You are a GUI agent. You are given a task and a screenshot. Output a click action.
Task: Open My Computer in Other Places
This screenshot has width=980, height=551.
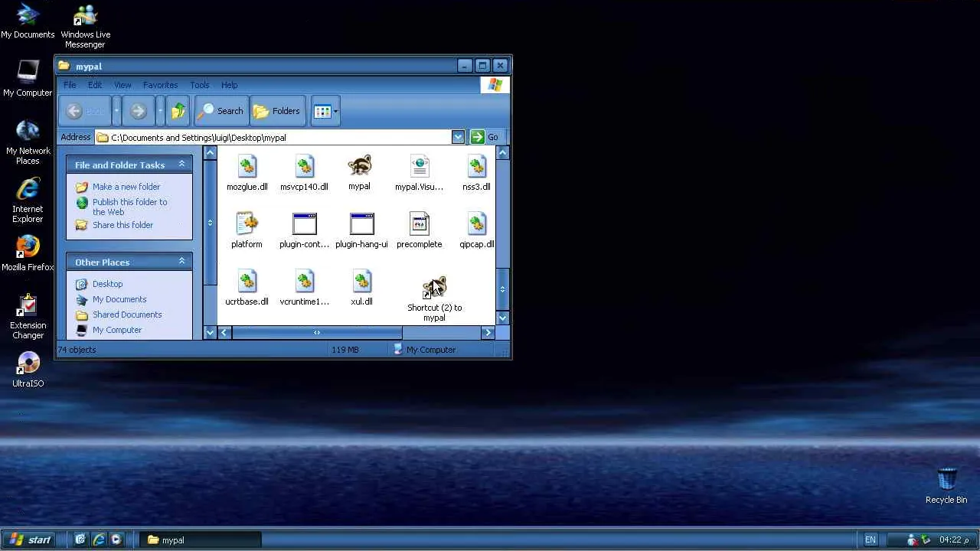click(117, 330)
